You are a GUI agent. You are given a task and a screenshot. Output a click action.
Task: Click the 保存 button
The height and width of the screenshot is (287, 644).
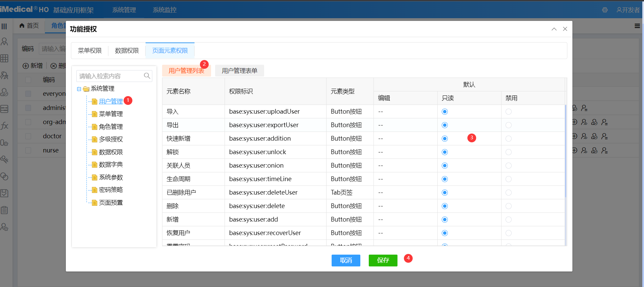pyautogui.click(x=383, y=260)
